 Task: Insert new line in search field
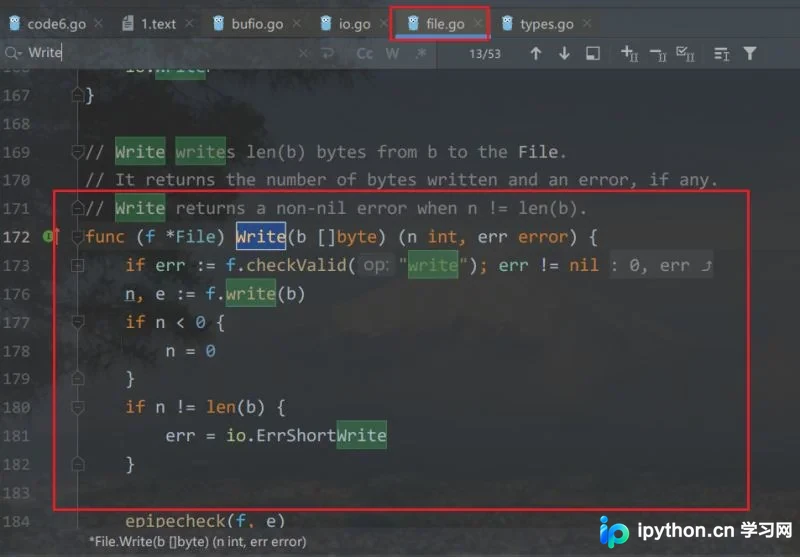point(328,53)
